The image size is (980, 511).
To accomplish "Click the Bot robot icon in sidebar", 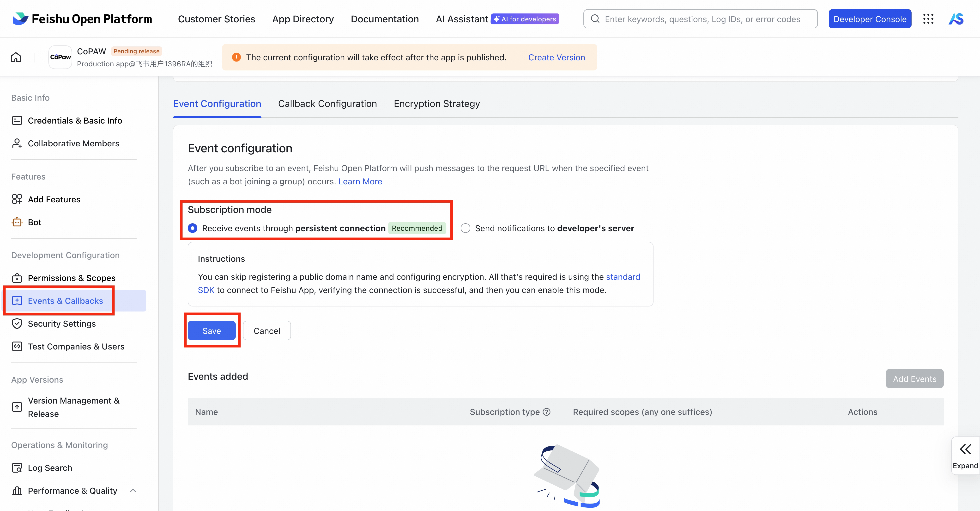I will pyautogui.click(x=17, y=222).
